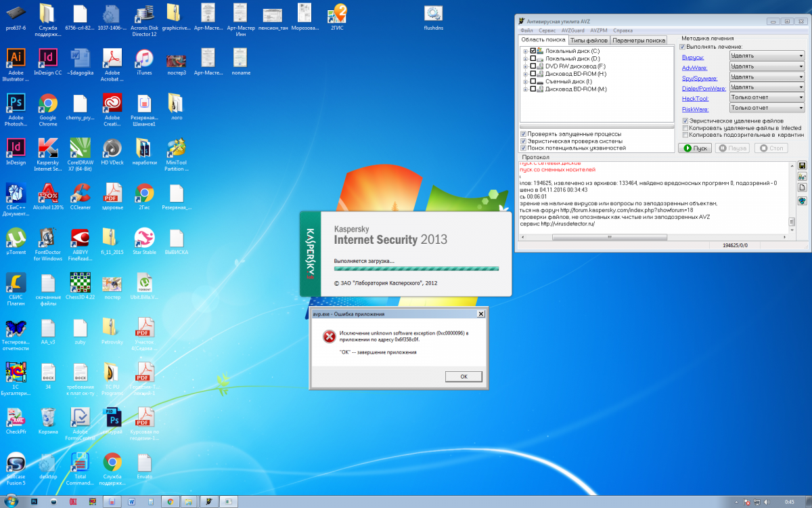Click the RiskWare link
This screenshot has width=812, height=508.
[x=695, y=108]
